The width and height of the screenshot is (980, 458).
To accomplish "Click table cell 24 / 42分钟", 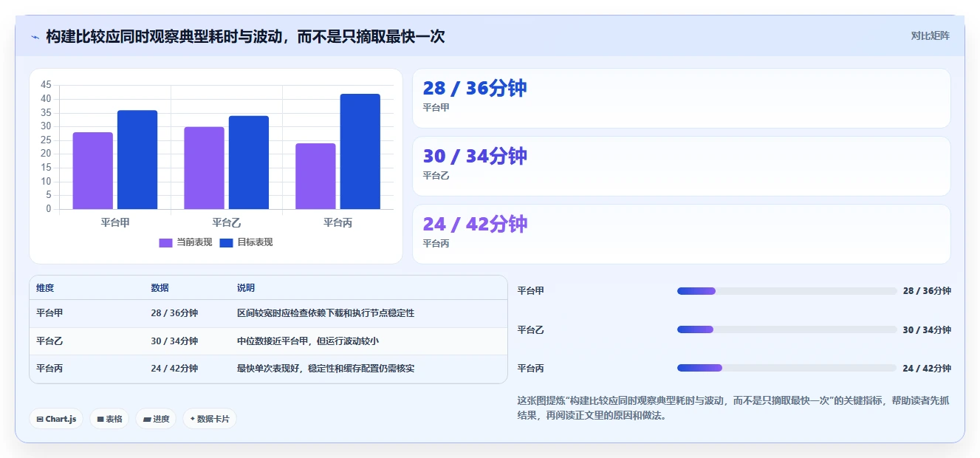I will (175, 369).
